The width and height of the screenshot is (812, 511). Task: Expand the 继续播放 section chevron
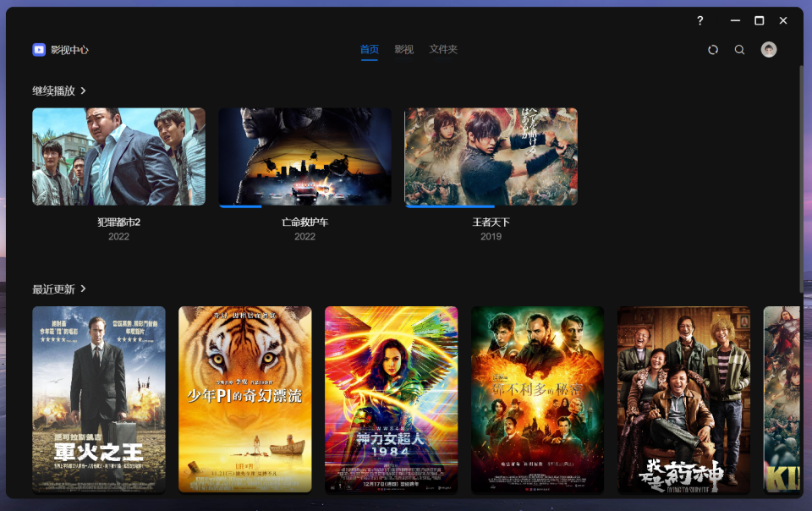point(84,91)
